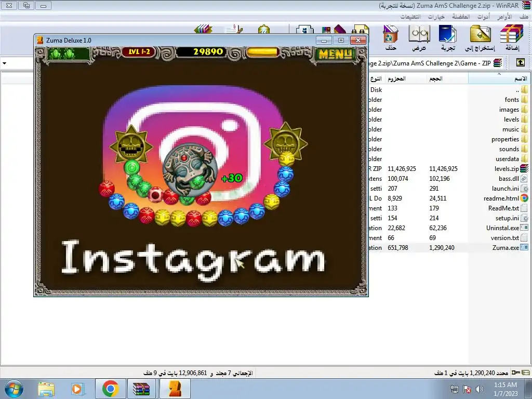Select the userdata folder row
The width and height of the screenshot is (532, 399).
pos(448,159)
